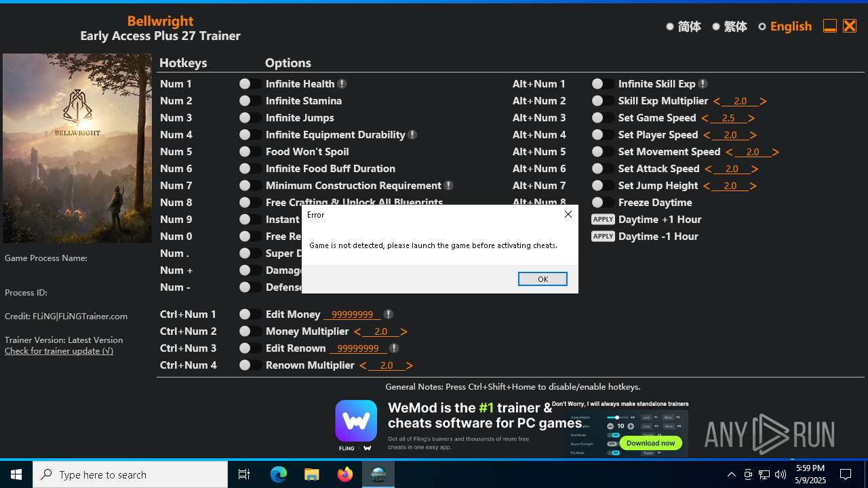Image resolution: width=868 pixels, height=488 pixels.
Task: Select the 繁体 language radio button
Action: 716,26
